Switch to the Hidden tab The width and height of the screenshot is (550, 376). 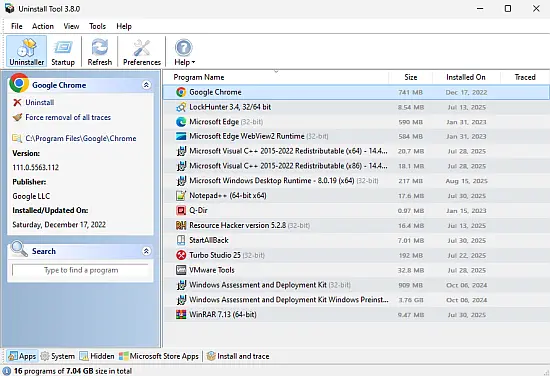pos(97,356)
